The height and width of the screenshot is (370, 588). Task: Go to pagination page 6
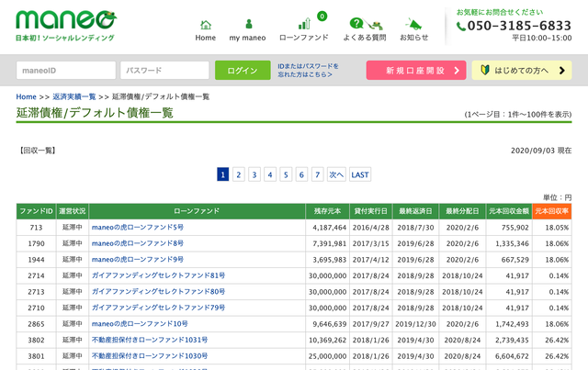301,174
